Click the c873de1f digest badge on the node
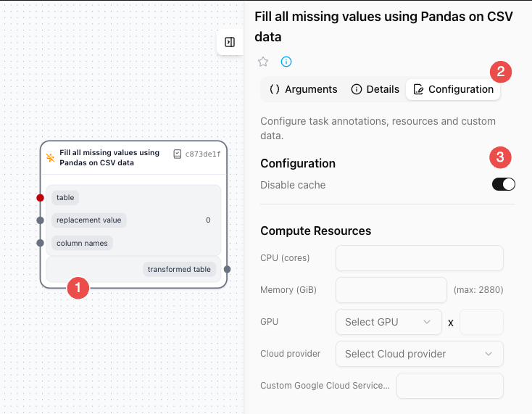This screenshot has width=532, height=414. pyautogui.click(x=197, y=154)
